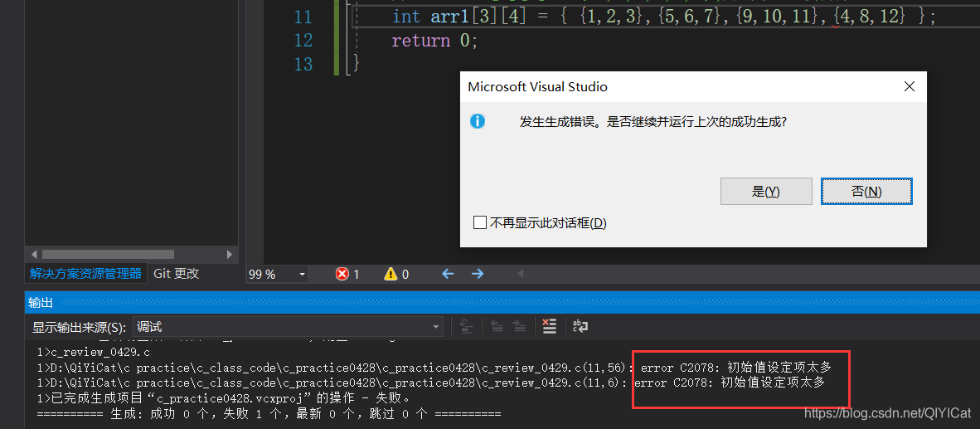Click code line 11 int arr1 declaration

(x=664, y=17)
